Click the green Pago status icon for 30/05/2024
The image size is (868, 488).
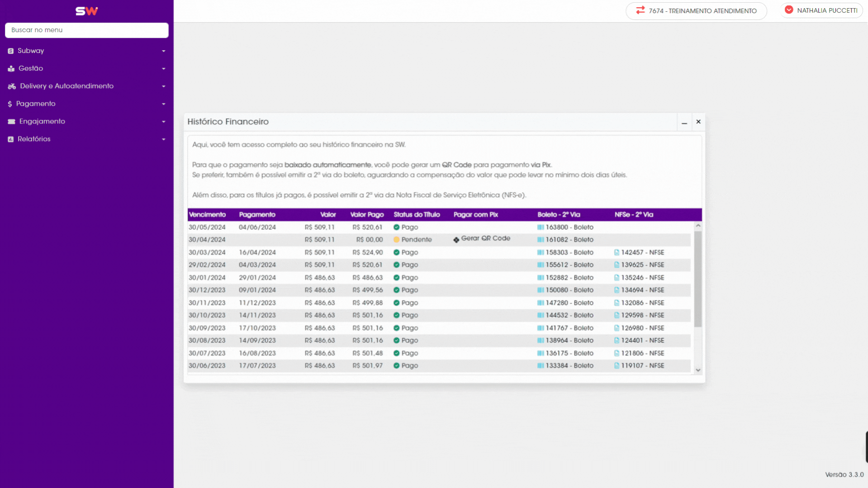396,227
